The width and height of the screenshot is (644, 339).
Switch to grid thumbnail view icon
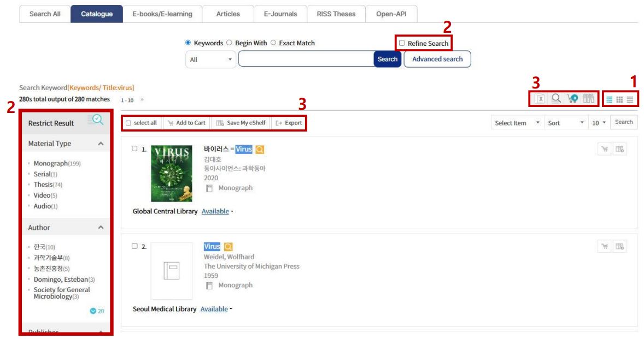tap(619, 99)
